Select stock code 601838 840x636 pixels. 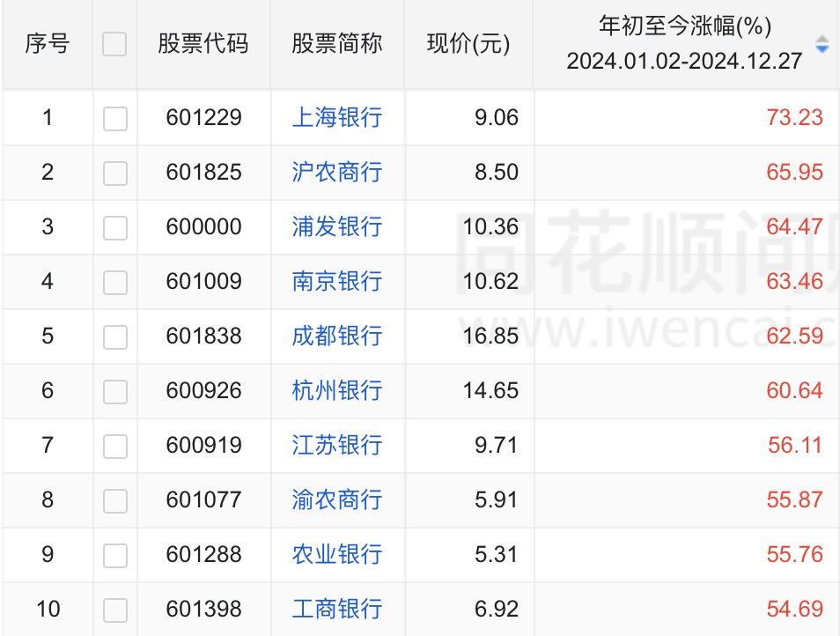click(203, 336)
